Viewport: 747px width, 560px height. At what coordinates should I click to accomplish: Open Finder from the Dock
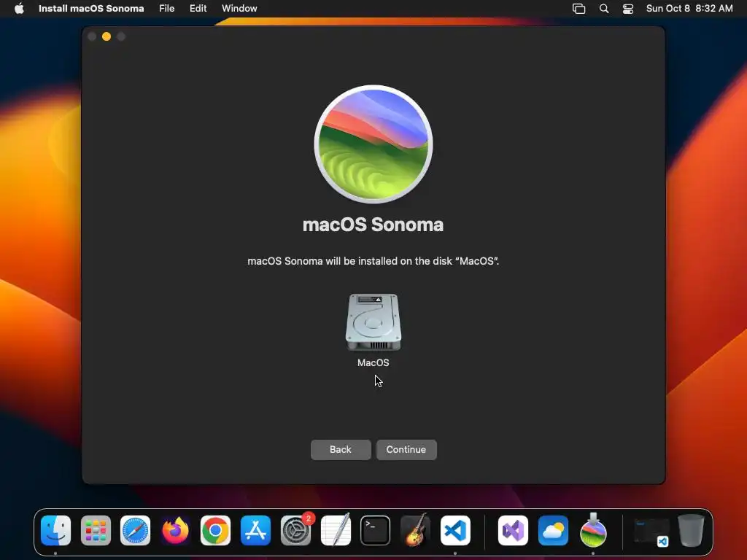tap(55, 531)
